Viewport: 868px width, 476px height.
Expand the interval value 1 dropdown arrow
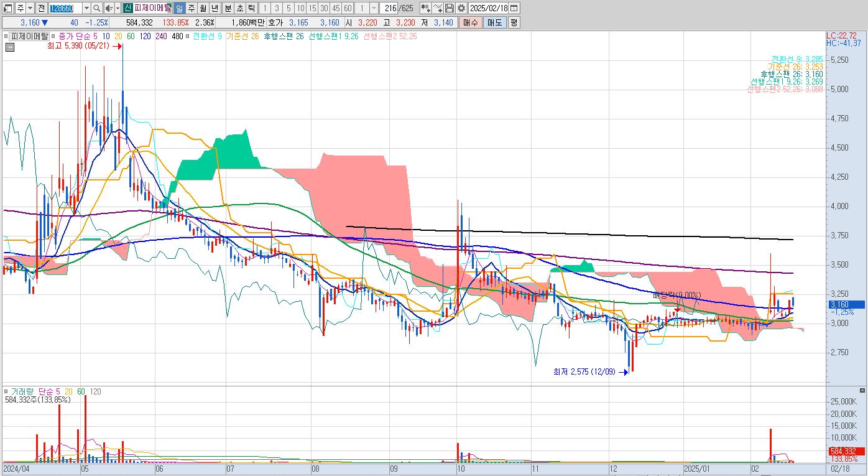pyautogui.click(x=374, y=8)
